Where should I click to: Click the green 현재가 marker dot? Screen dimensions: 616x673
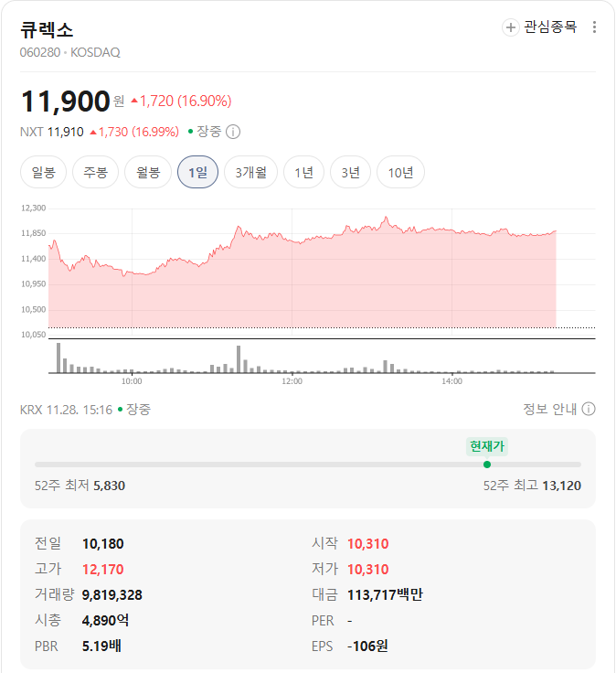(x=487, y=465)
